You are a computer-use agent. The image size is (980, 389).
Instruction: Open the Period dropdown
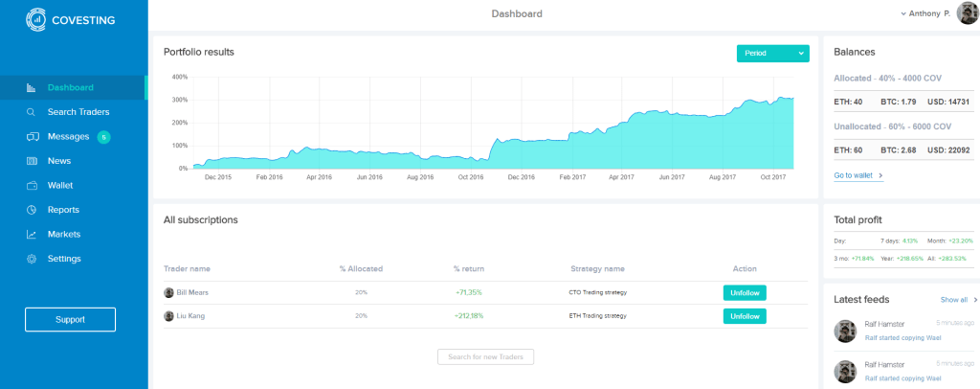[x=773, y=53]
